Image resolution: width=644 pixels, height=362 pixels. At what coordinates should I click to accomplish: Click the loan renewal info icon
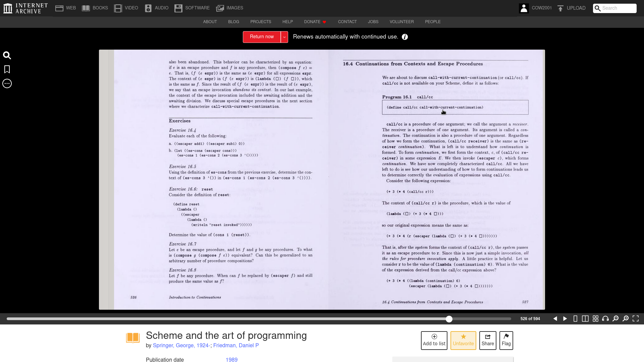coord(405,37)
